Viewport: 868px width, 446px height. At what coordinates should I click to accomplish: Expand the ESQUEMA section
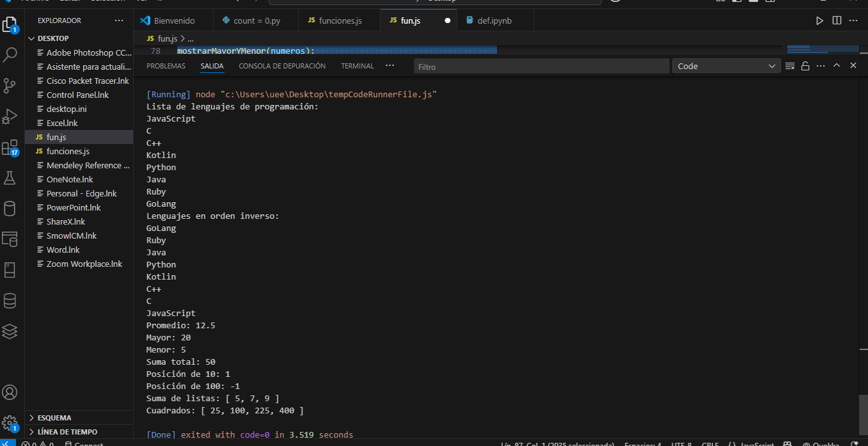point(80,418)
